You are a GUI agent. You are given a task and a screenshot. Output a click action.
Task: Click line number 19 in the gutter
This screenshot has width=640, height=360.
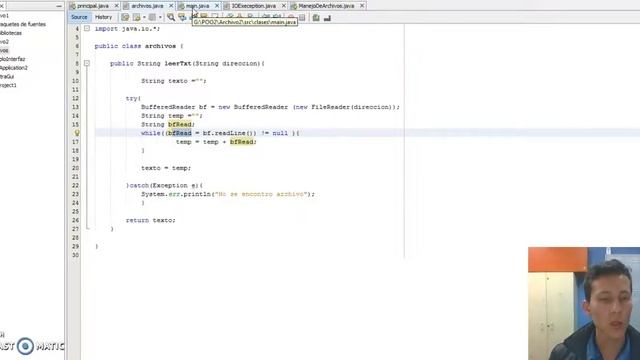[75, 159]
